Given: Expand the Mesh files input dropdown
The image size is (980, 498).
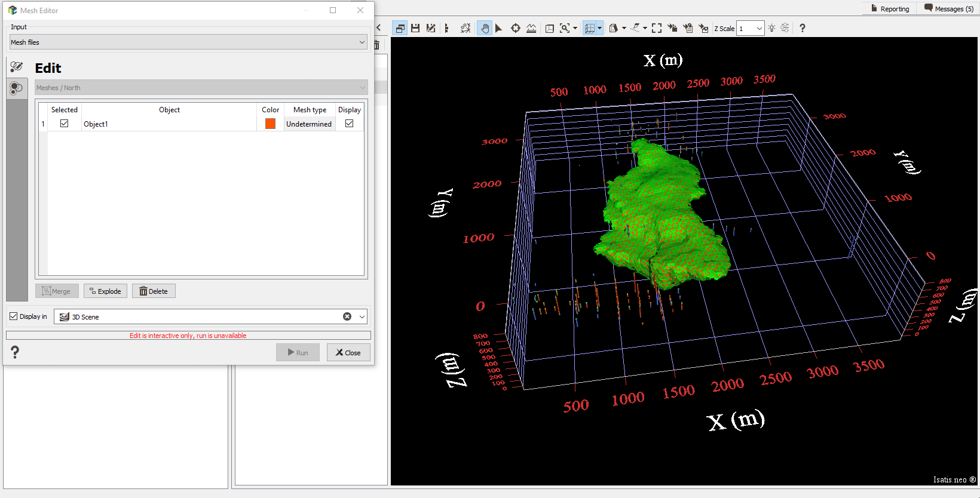Looking at the screenshot, I should point(362,42).
